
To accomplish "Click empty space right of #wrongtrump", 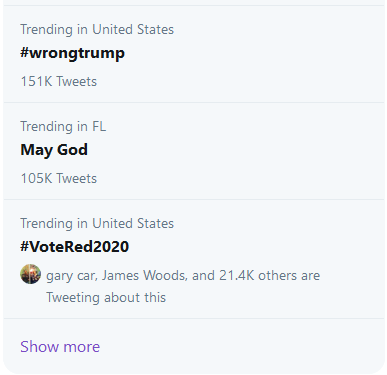I will [253, 53].
